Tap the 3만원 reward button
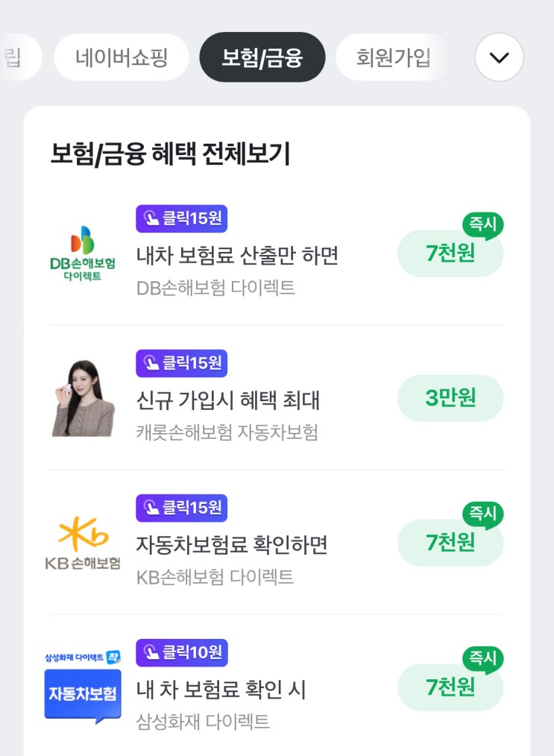 (450, 398)
